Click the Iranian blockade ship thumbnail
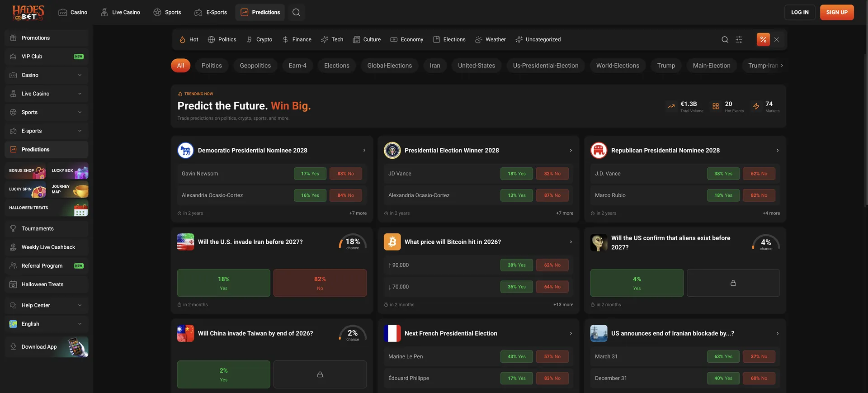The image size is (868, 393). pyautogui.click(x=599, y=333)
